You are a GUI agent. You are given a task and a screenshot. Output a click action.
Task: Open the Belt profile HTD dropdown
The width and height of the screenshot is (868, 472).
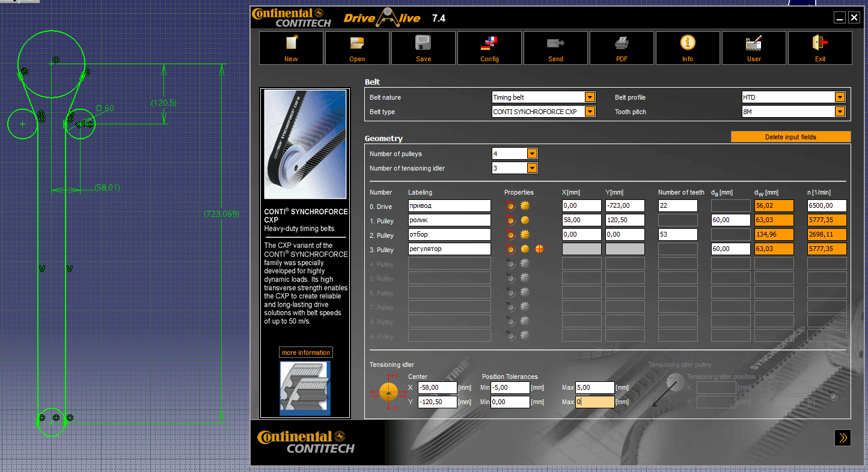840,97
